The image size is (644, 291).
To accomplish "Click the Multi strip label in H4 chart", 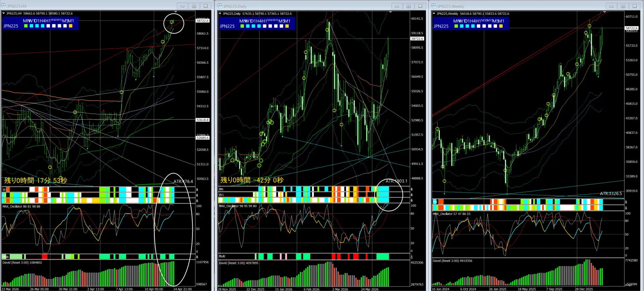I will pyautogui.click(x=5, y=257).
